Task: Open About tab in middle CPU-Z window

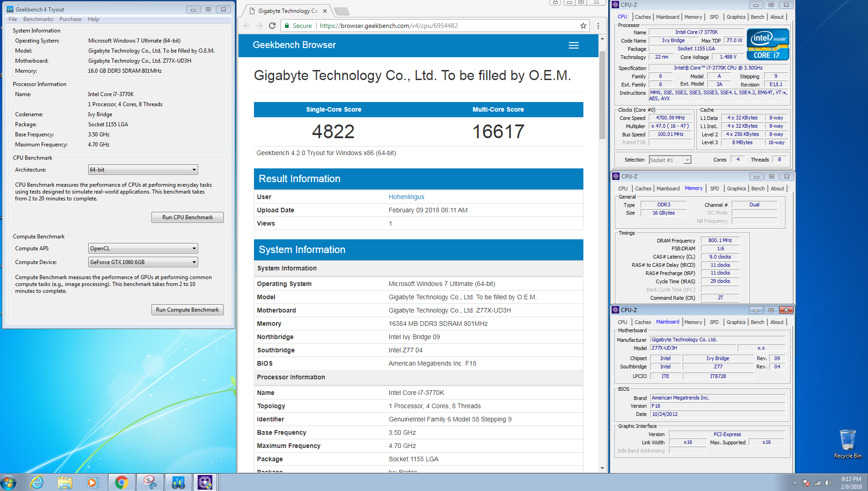Action: coord(777,189)
